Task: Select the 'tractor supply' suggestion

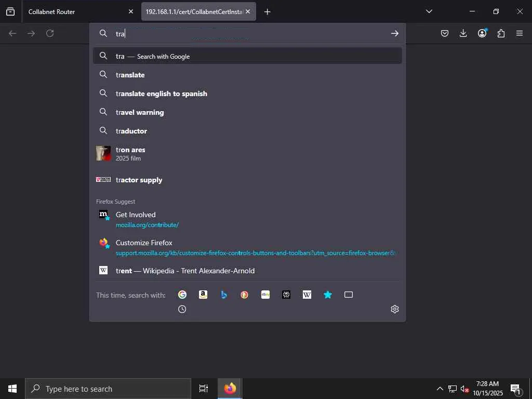Action: (247, 180)
